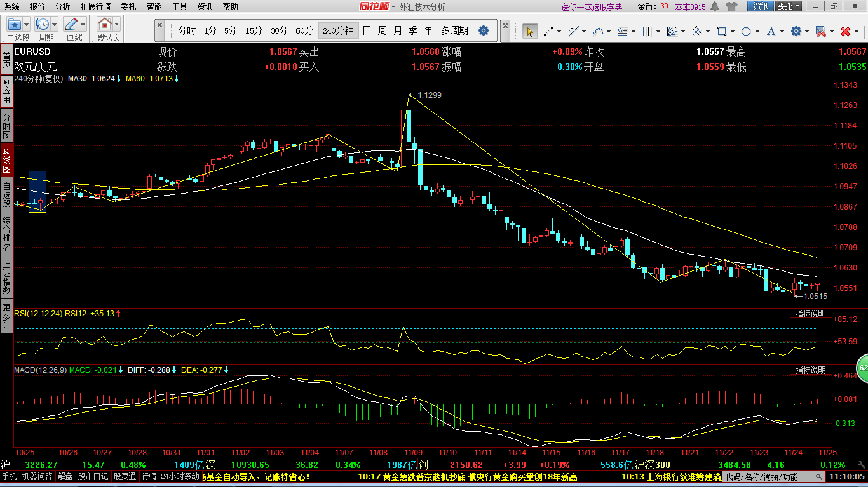Select the 240分钟 period button

click(338, 30)
